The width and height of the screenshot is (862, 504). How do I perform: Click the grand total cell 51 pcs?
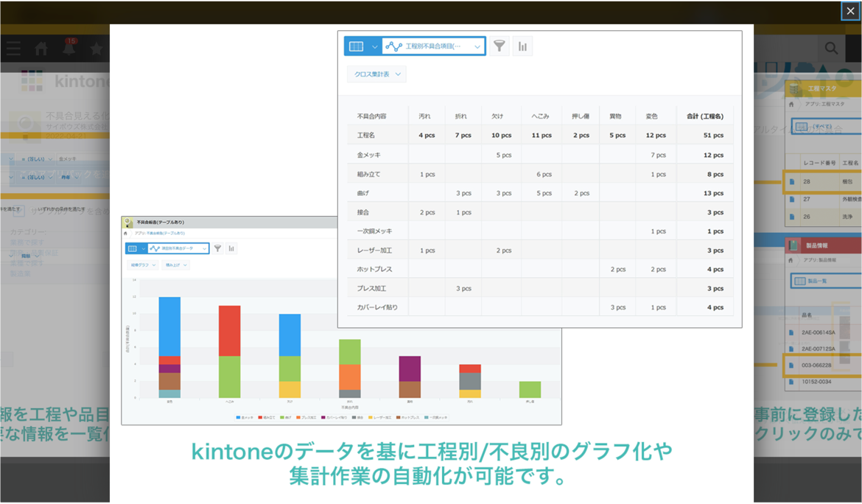pyautogui.click(x=714, y=135)
